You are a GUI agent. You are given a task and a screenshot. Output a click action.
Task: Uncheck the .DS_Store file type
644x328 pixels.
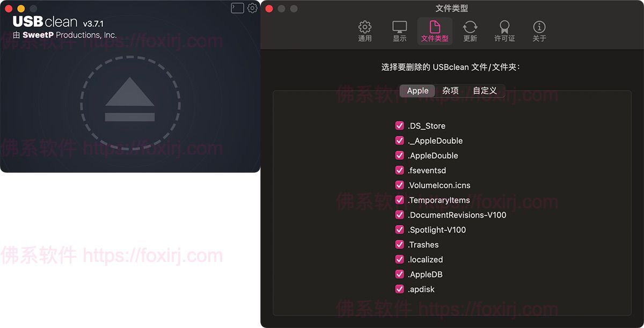399,126
